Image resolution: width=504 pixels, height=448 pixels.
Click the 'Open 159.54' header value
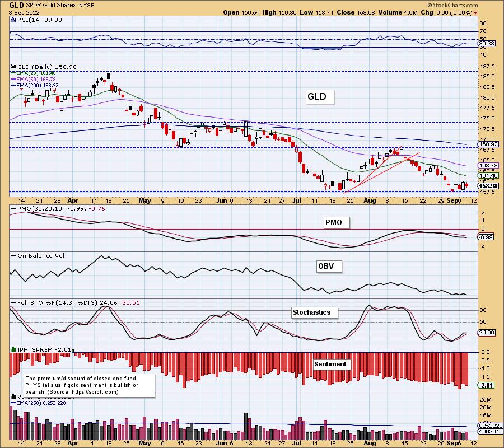click(242, 12)
